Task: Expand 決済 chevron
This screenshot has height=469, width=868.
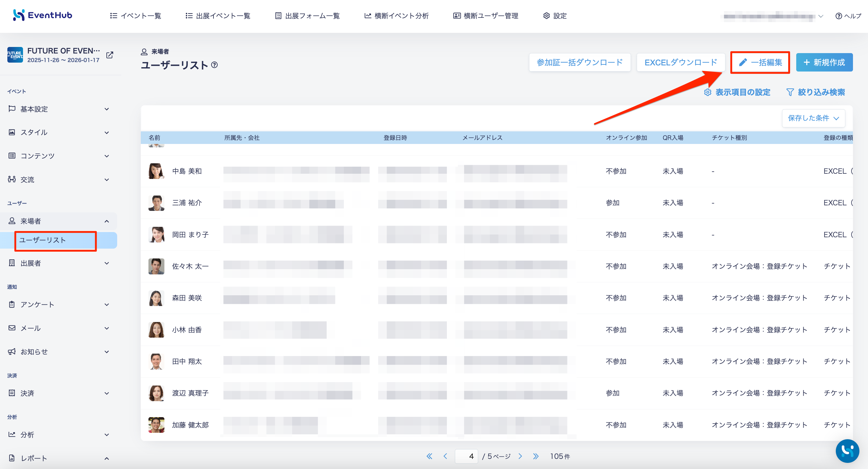Action: [x=107, y=393]
